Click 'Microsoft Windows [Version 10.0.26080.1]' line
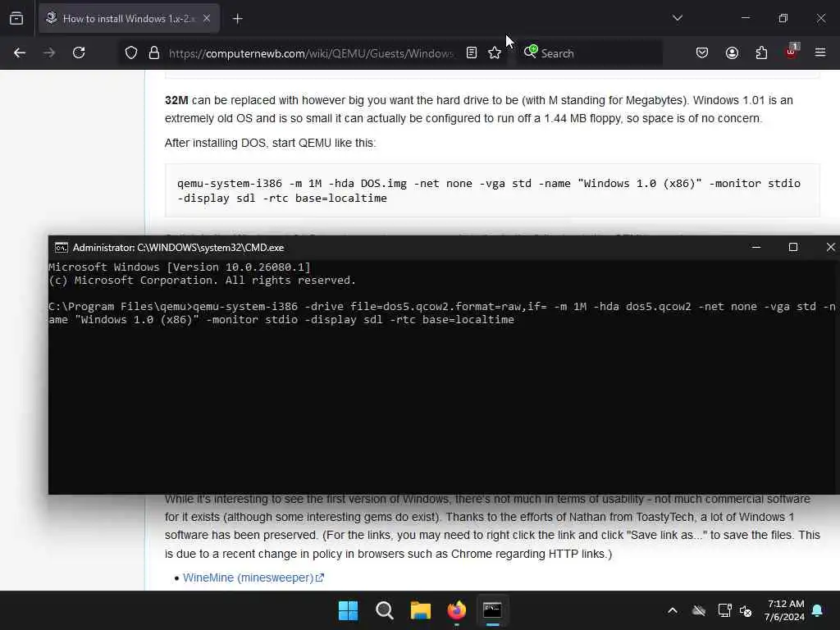This screenshot has width=840, height=630. pyautogui.click(x=180, y=267)
